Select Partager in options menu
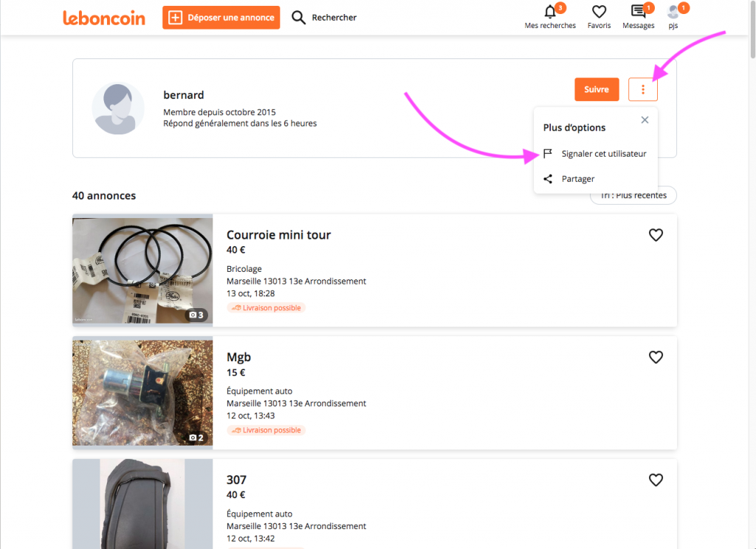The height and width of the screenshot is (549, 756). (577, 179)
